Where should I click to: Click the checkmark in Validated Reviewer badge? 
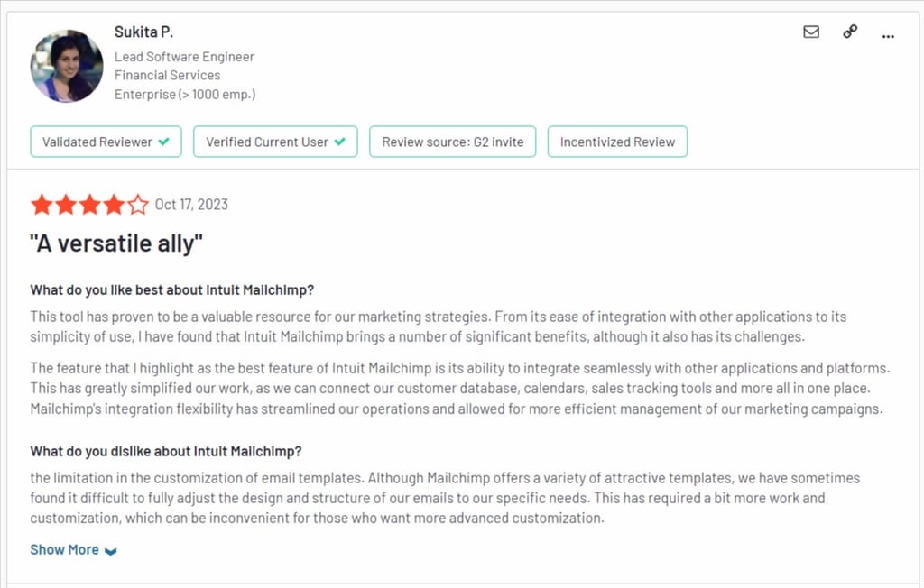pyautogui.click(x=164, y=142)
